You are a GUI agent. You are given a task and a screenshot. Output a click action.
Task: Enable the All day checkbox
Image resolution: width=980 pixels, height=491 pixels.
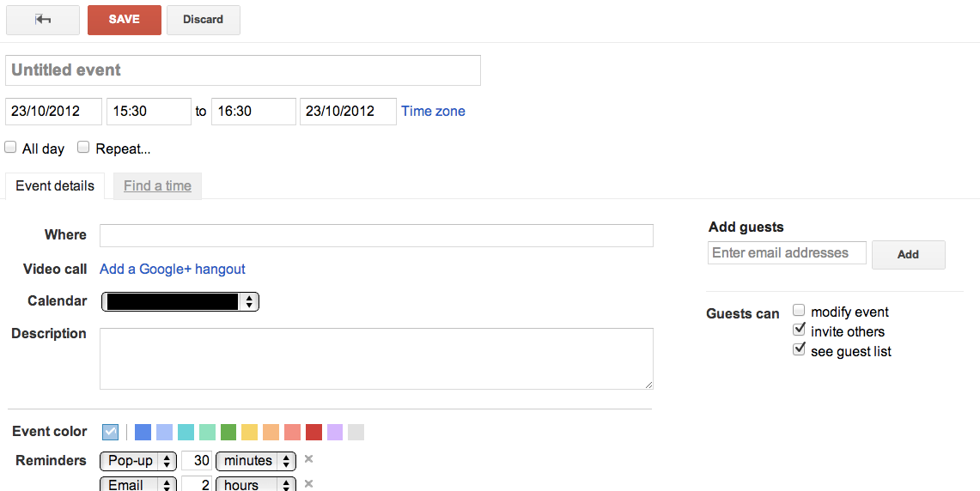click(x=11, y=148)
